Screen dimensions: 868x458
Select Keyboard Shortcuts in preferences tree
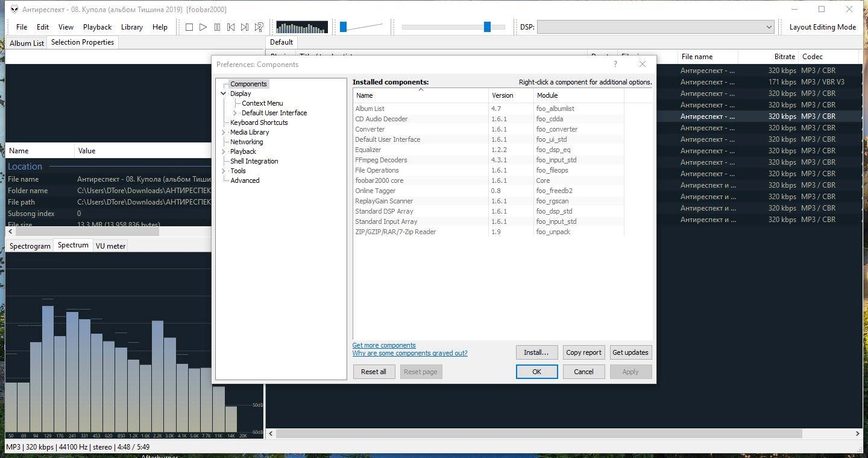coord(259,122)
